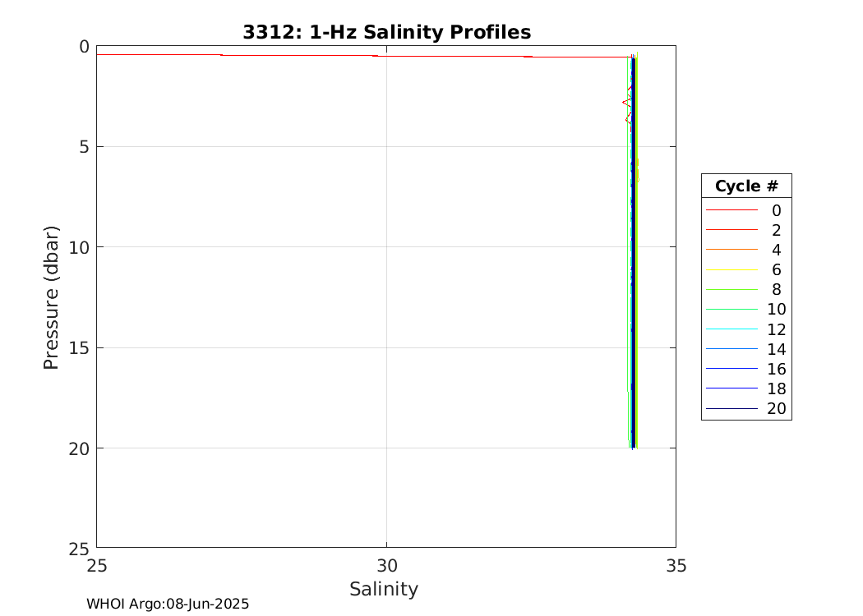Select legend entry for cycle 18
The image size is (863, 616).
tap(746, 388)
